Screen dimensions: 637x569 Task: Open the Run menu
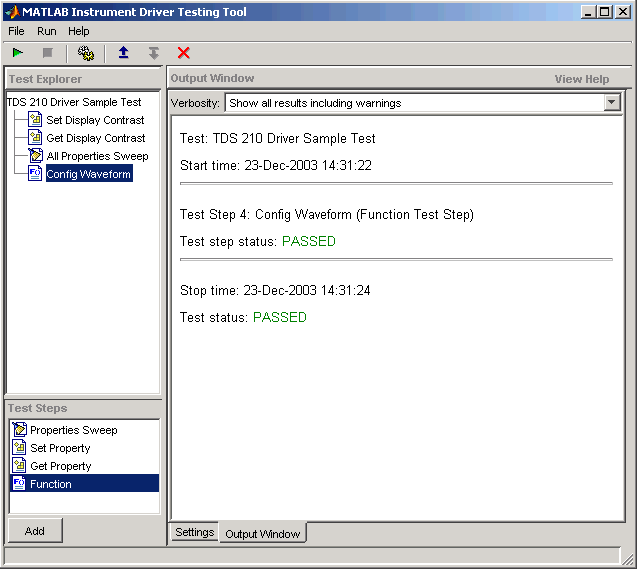[47, 32]
